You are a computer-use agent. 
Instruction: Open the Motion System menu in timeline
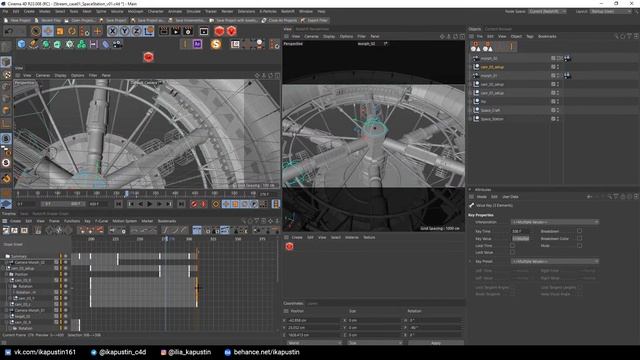point(125,221)
